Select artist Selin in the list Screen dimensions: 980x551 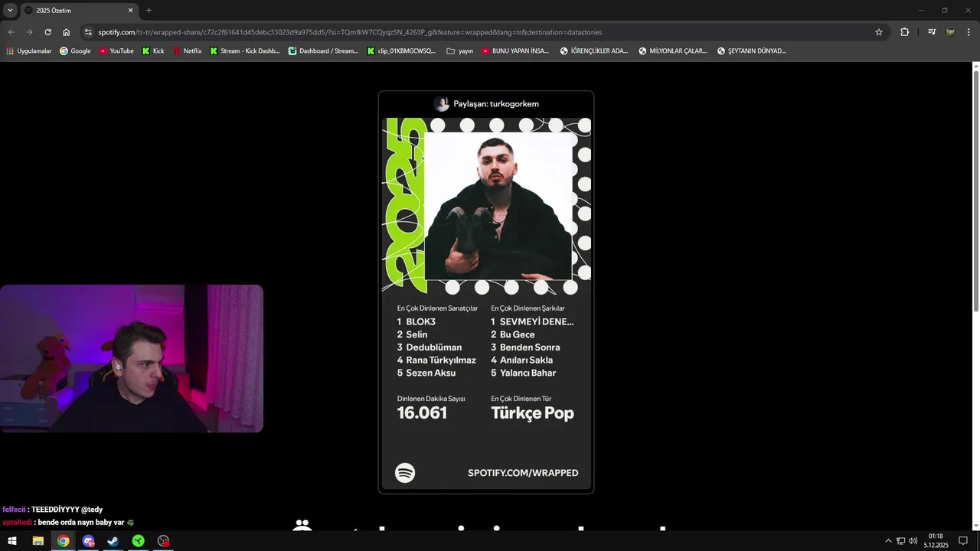416,334
